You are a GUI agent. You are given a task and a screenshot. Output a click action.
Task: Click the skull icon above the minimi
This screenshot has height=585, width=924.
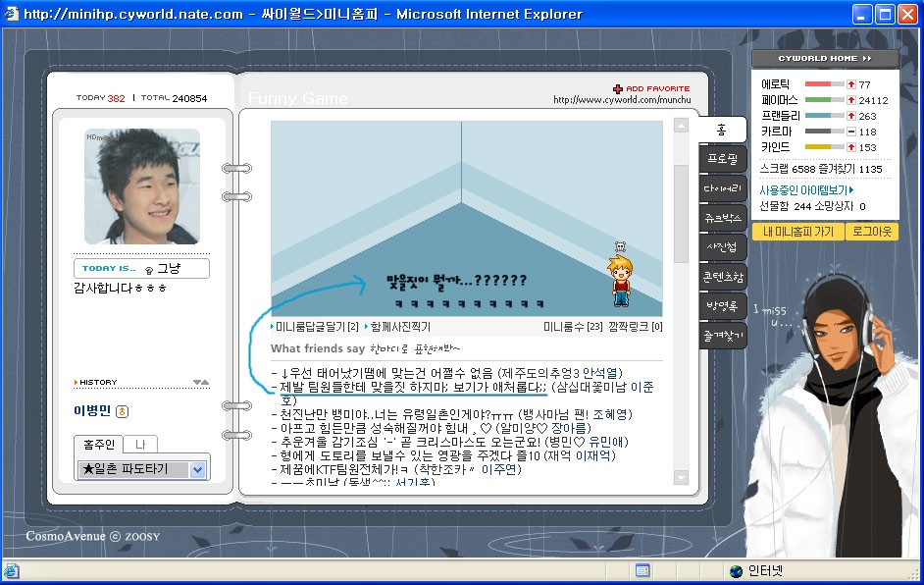pyautogui.click(x=620, y=246)
